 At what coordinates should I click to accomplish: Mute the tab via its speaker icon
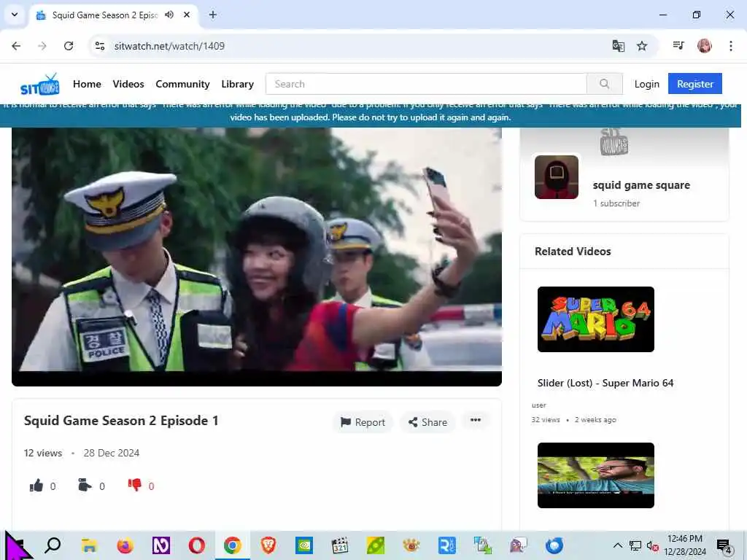tap(169, 15)
